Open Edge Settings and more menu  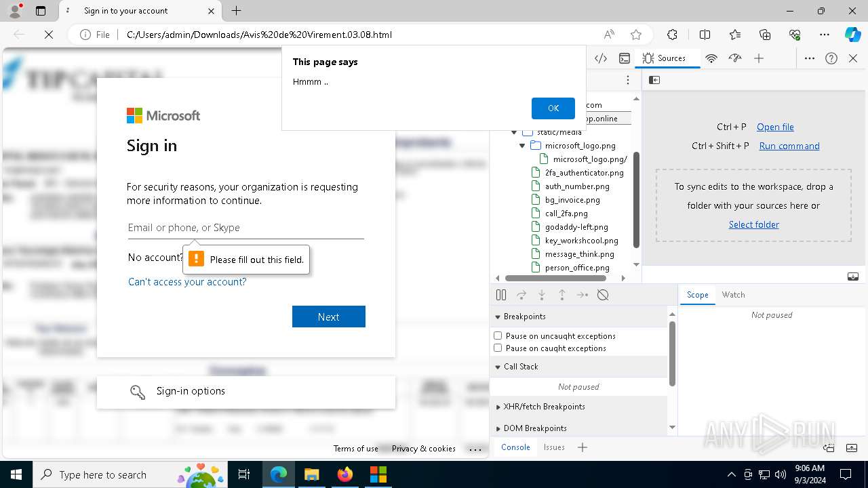[825, 35]
